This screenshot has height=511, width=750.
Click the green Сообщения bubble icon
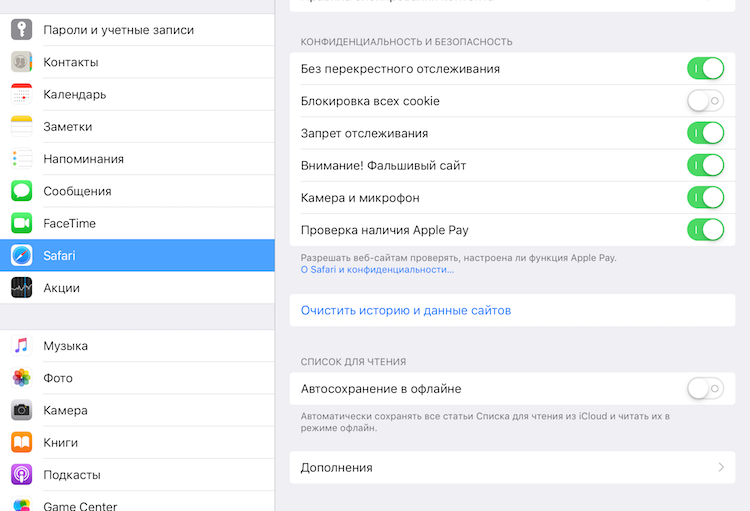[x=22, y=191]
